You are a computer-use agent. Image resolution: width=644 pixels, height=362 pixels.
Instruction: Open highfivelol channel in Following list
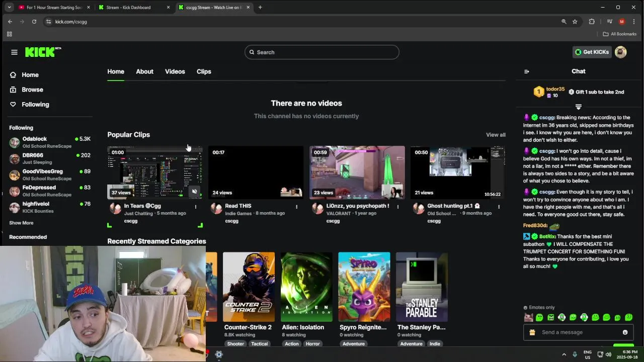[x=50, y=208]
